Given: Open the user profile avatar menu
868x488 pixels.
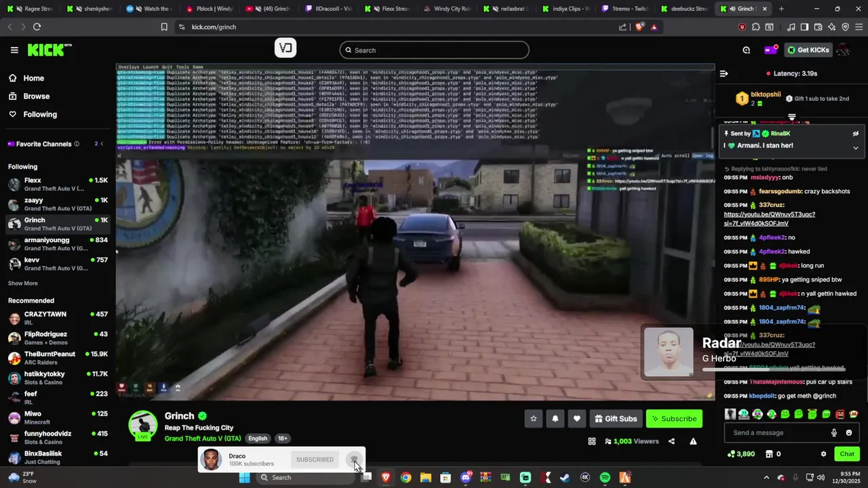Looking at the screenshot, I should click(x=844, y=50).
